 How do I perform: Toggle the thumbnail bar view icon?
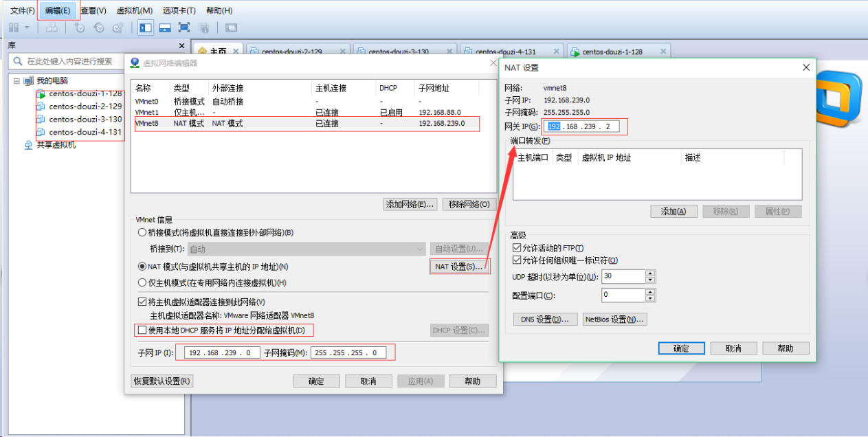click(165, 27)
